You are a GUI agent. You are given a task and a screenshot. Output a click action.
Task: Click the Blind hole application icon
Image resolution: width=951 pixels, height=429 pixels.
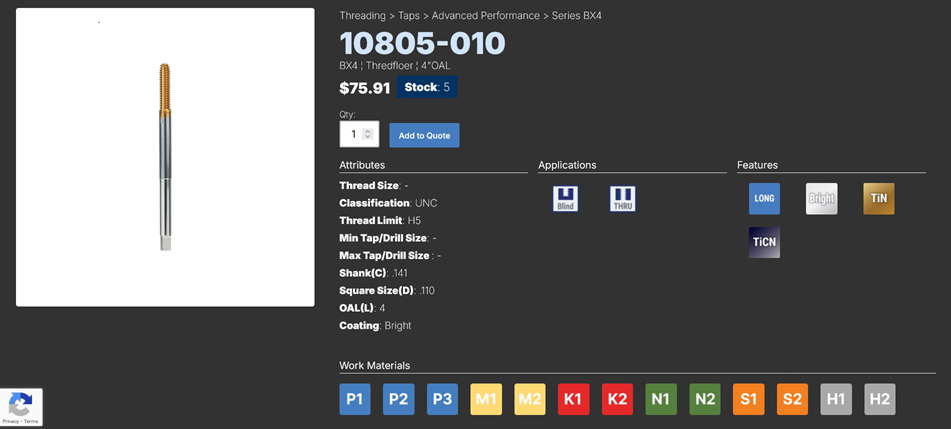(x=566, y=199)
